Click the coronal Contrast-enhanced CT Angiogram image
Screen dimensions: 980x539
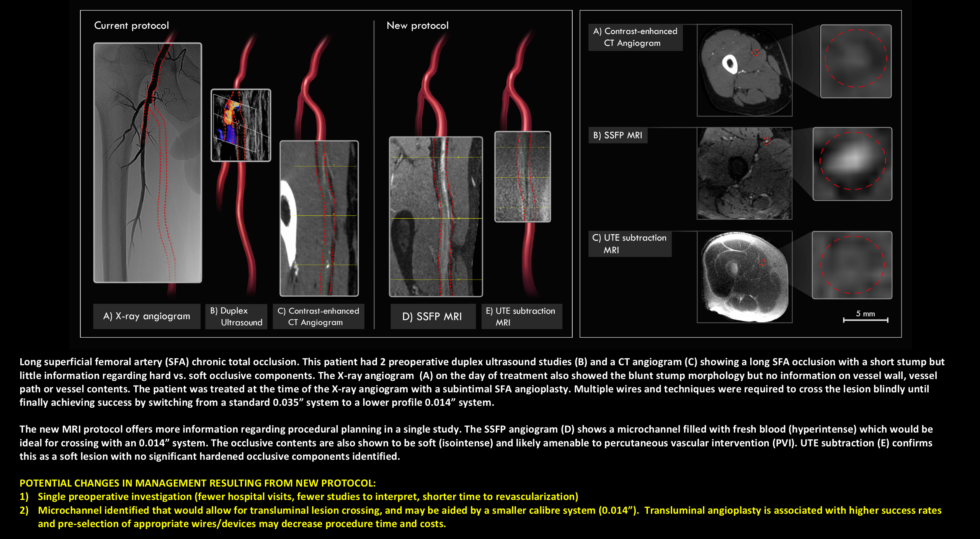[319, 218]
